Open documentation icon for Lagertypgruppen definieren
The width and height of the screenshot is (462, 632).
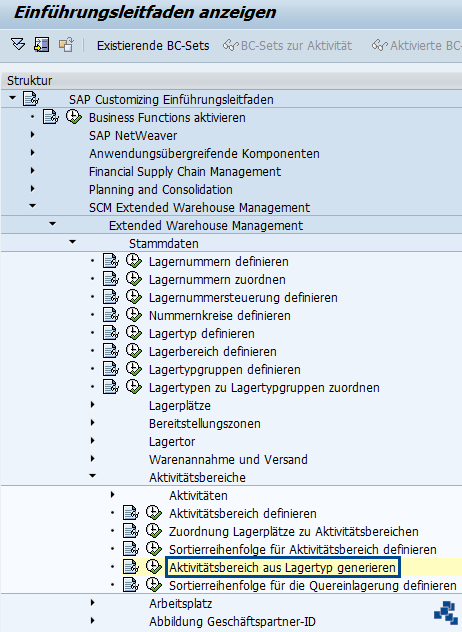(111, 369)
